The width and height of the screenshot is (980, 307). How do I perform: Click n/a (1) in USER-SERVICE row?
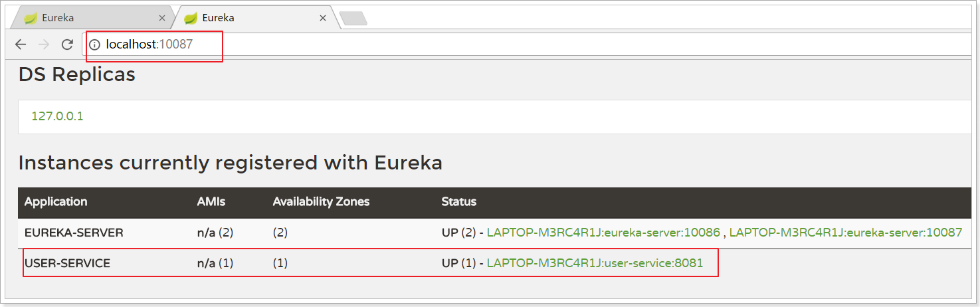tap(215, 263)
